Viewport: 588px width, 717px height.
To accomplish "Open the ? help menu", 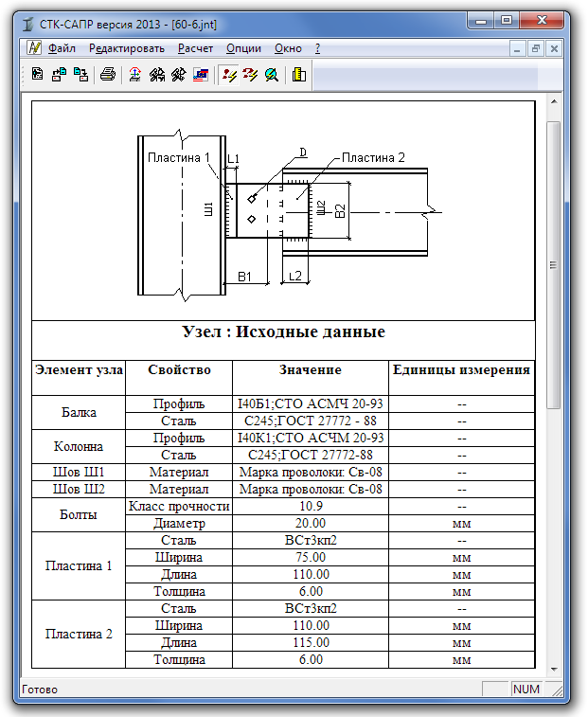I will [x=317, y=48].
